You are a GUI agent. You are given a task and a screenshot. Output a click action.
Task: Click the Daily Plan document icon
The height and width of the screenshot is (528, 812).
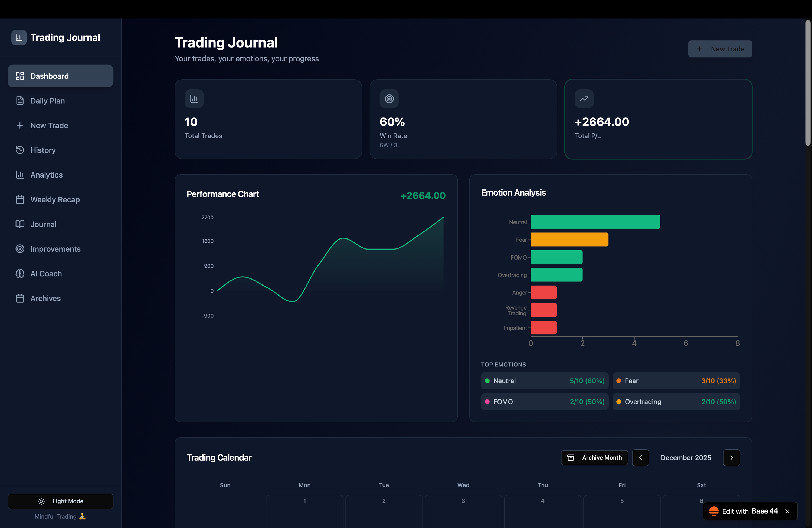tap(20, 101)
